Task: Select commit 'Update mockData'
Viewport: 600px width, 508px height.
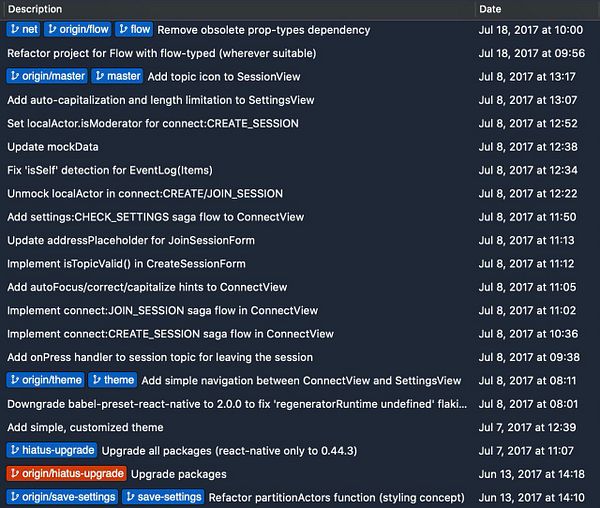Action: click(52, 147)
